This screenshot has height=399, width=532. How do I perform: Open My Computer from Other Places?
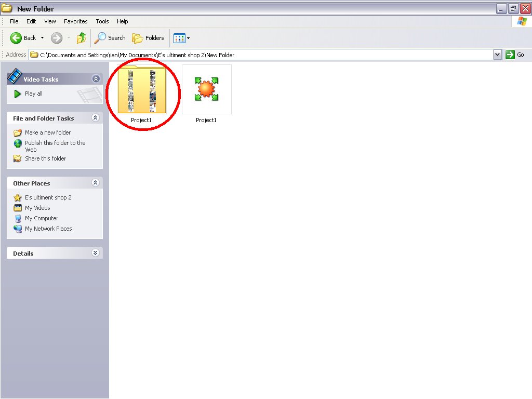tap(42, 218)
